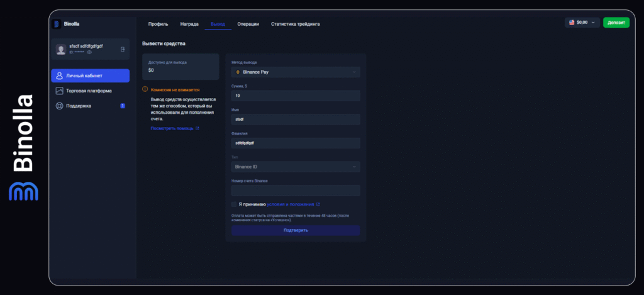Image resolution: width=644 pixels, height=295 pixels.
Task: Click the Поддержка lifebuoy icon
Action: coord(60,106)
